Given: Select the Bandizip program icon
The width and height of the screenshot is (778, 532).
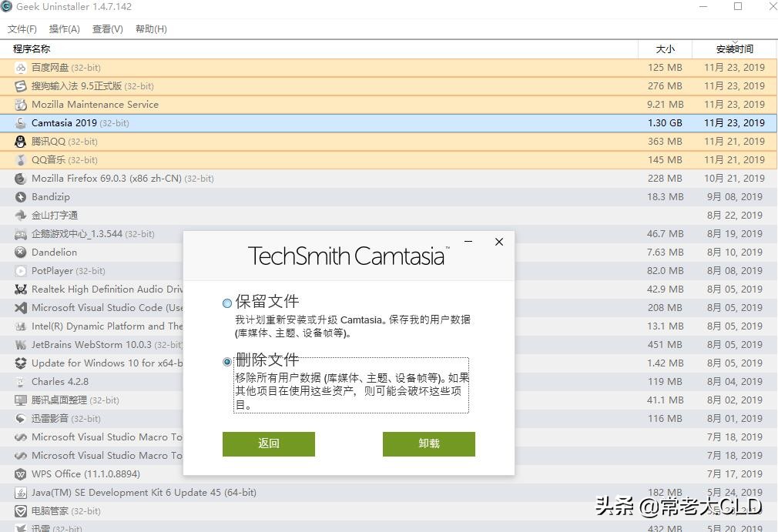Looking at the screenshot, I should pyautogui.click(x=20, y=197).
